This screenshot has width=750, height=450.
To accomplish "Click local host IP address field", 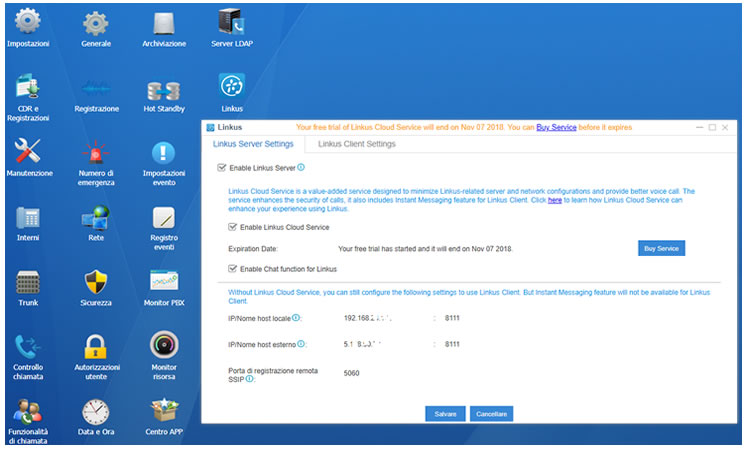I will point(368,318).
